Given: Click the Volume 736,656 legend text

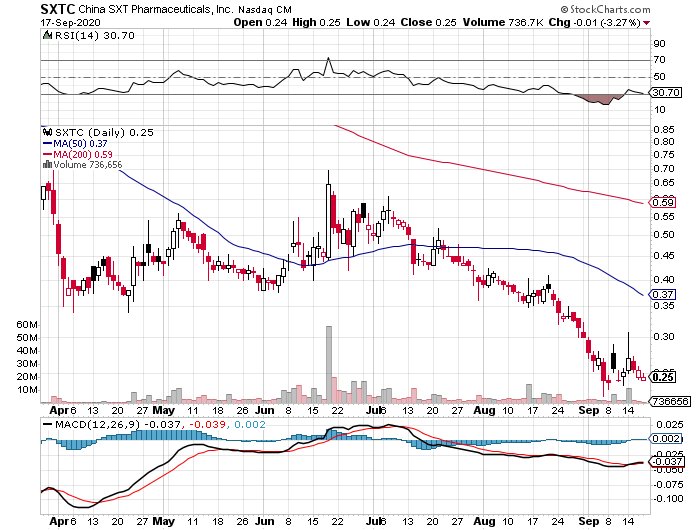Looking at the screenshot, I should point(88,165).
